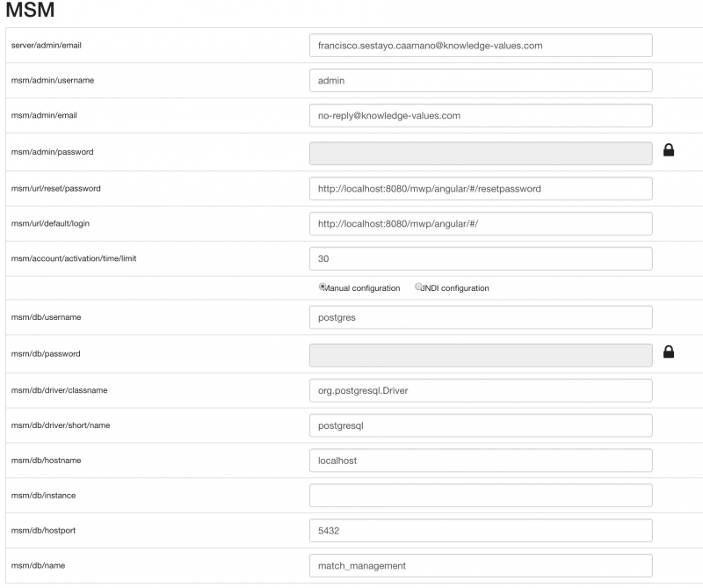
Task: Edit the server/admin/email field
Action: point(481,46)
